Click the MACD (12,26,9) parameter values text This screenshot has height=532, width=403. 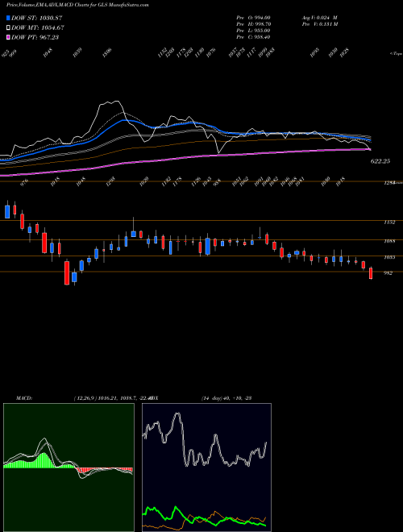(x=112, y=398)
